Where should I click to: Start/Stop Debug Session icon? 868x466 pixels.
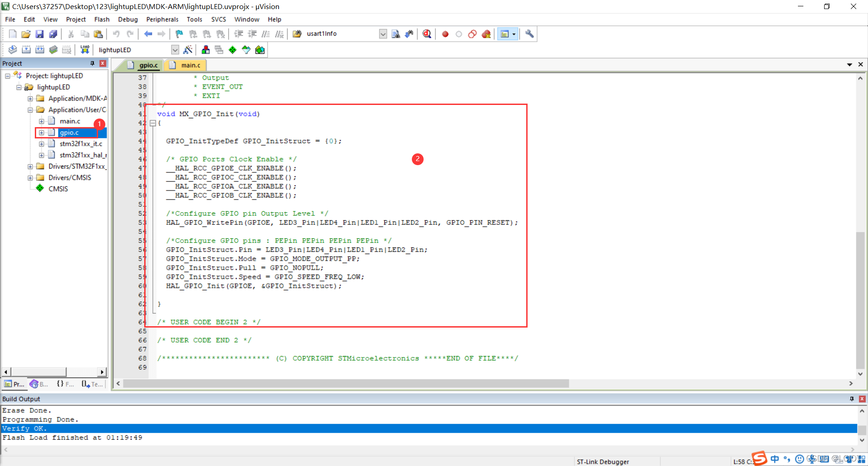click(427, 34)
